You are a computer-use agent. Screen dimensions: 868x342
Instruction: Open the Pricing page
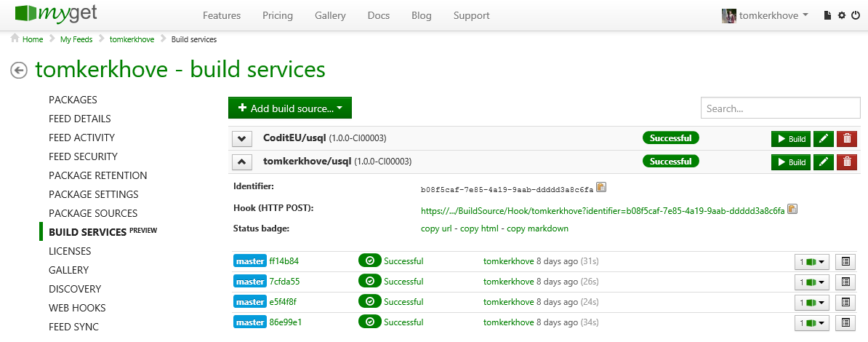[x=278, y=15]
